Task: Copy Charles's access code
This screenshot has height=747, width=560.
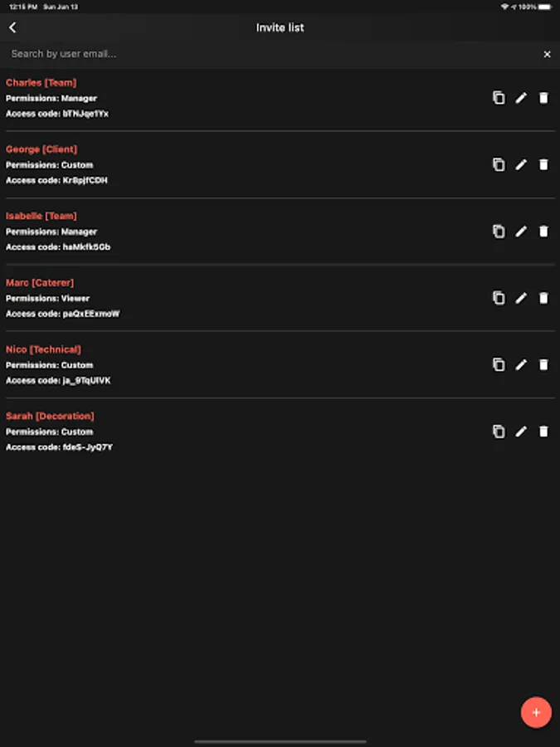Action: click(499, 98)
